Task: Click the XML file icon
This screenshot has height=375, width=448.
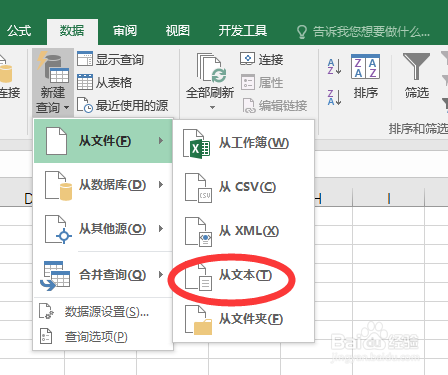Action: pos(198,232)
